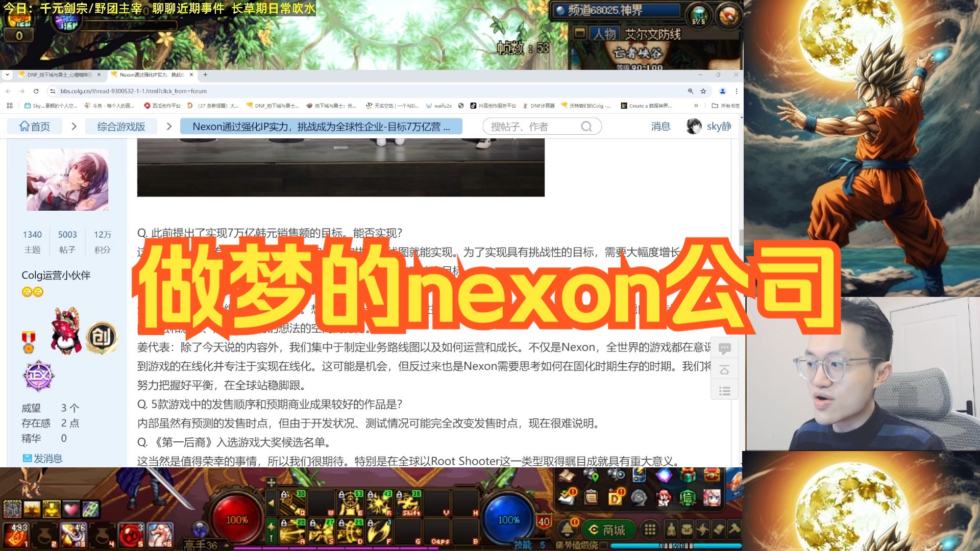Use the consumable in quick slot 5
Image resolution: width=980 pixels, height=551 pixels.
[x=131, y=535]
